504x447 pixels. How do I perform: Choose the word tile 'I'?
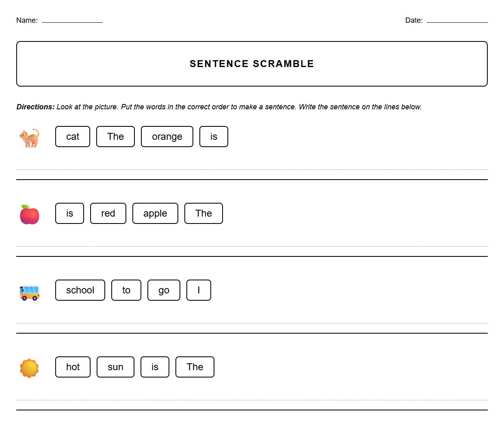coord(199,290)
